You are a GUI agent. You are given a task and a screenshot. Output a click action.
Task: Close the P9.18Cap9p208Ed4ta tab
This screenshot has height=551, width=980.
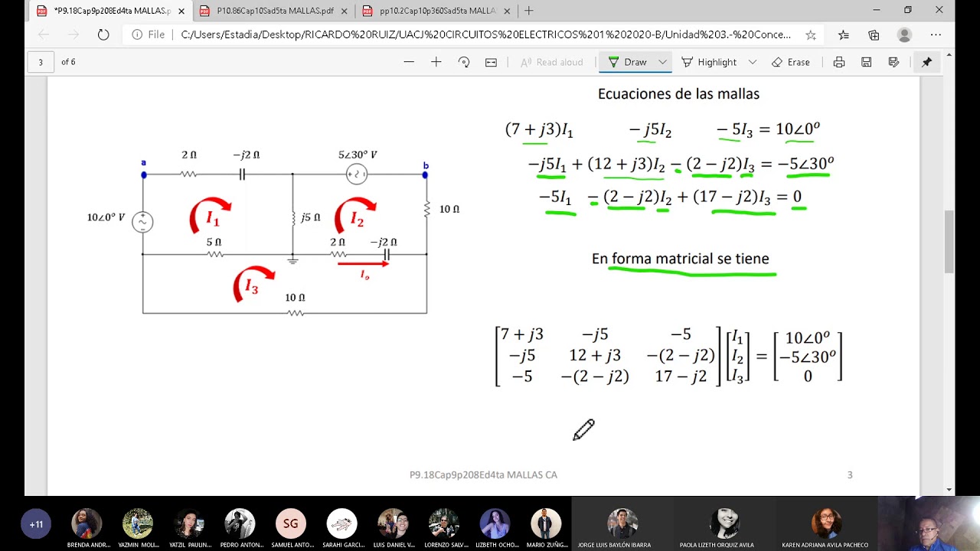181,11
